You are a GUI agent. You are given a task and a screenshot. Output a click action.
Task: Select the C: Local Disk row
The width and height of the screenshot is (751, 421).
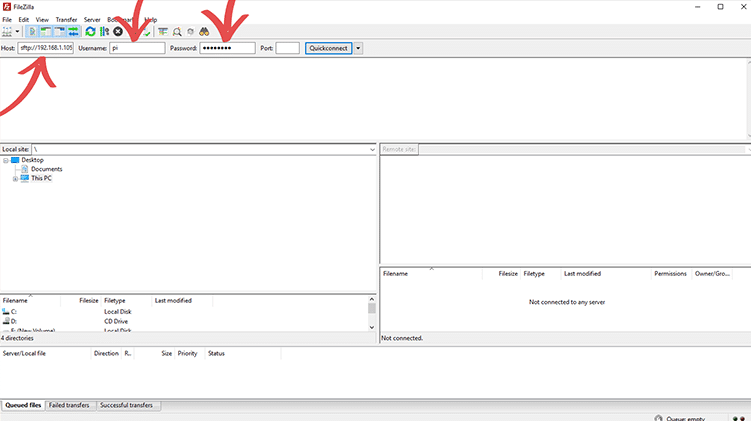pos(184,312)
